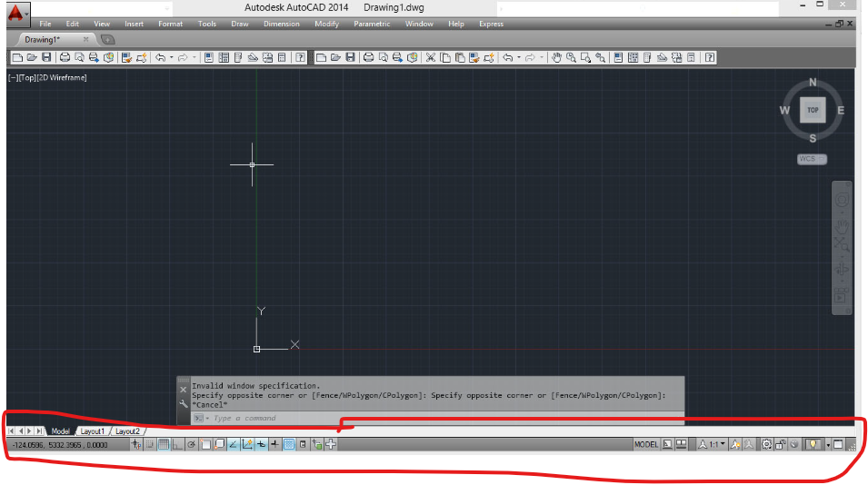
Task: Click Save floppy icon in left-hand toolbar
Action: [x=46, y=57]
